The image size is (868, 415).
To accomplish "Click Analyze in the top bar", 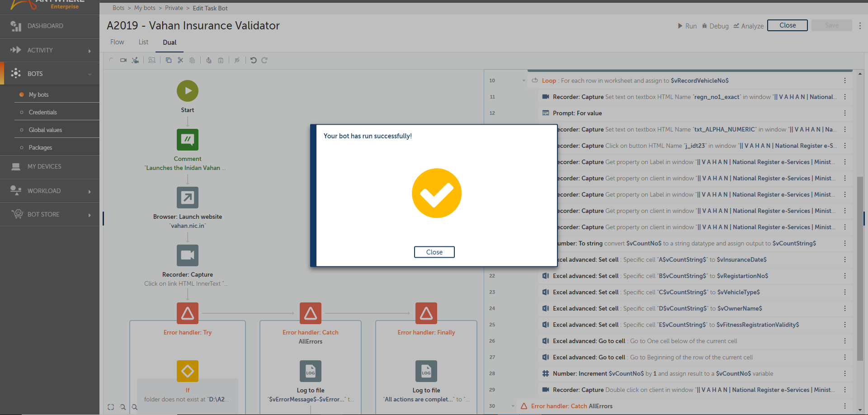I will click(749, 26).
